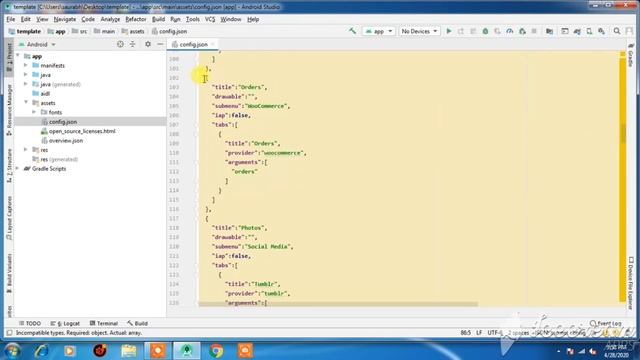Open the Project Structure folder icon

549,31
